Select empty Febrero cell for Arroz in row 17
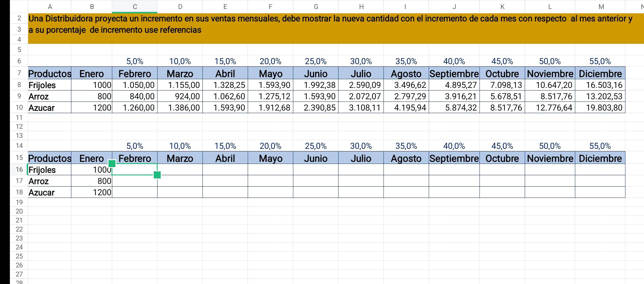 [135, 181]
